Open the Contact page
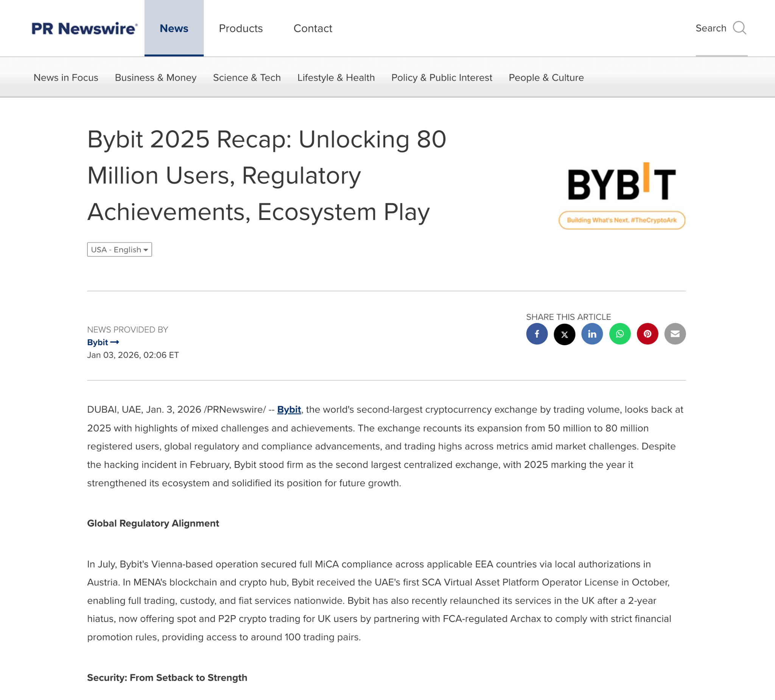This screenshot has width=775, height=700. (313, 28)
